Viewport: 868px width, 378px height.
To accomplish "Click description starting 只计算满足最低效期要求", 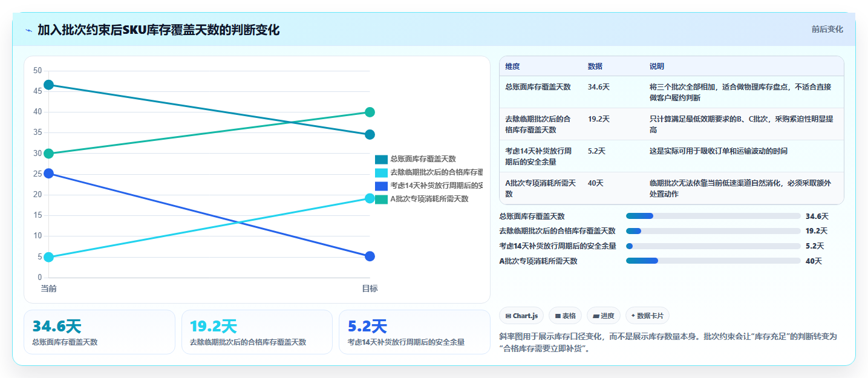I will [x=742, y=125].
